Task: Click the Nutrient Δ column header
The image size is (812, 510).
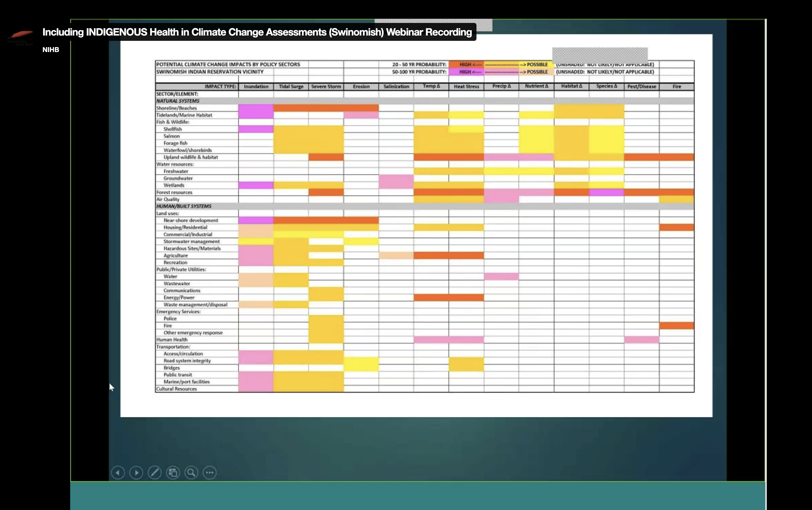Action: tap(536, 86)
